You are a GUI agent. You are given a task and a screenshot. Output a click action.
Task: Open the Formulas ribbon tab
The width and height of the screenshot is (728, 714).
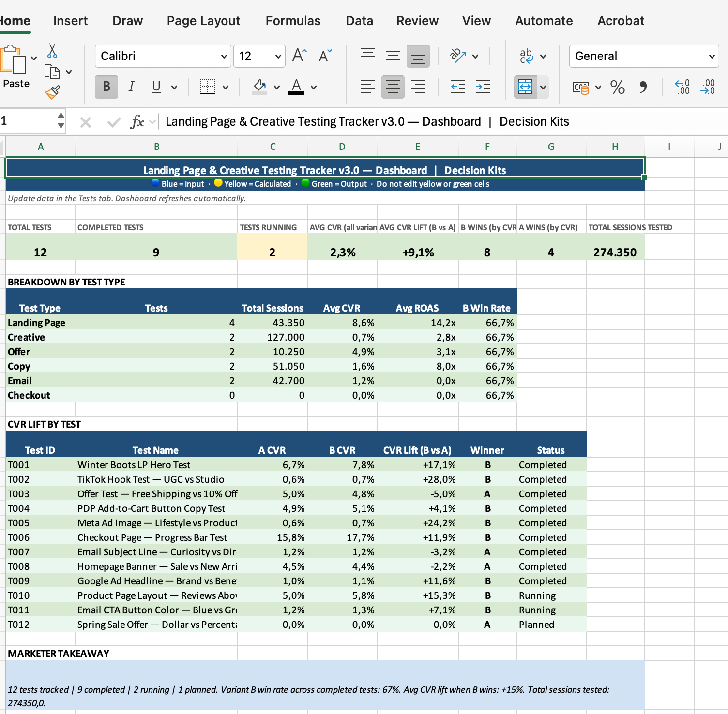(x=293, y=21)
